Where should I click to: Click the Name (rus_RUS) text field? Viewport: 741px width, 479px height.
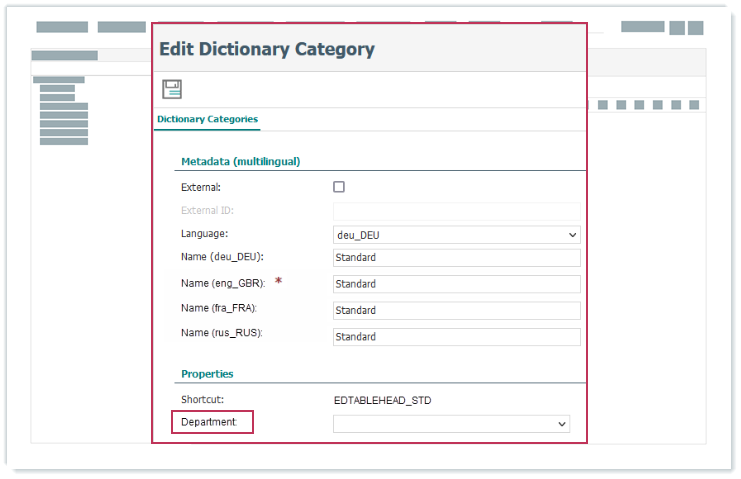456,337
